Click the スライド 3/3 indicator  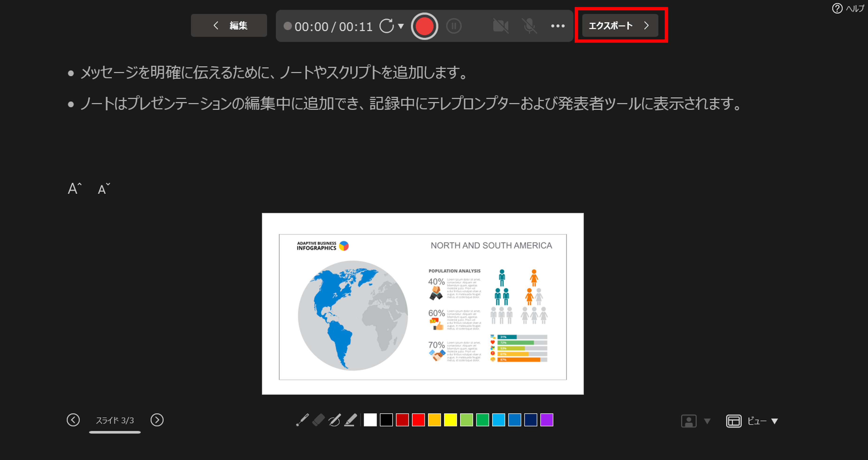coord(115,420)
